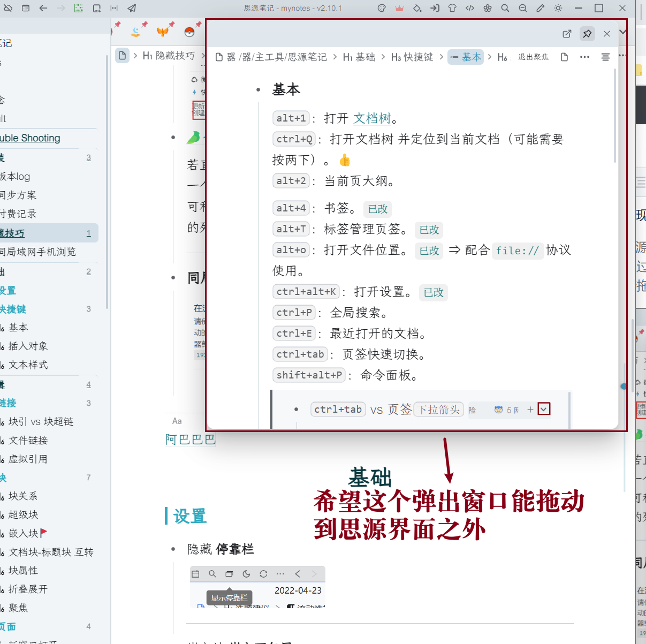Select 虚拟引用 outline item
Screen dimensions: 646x644
[x=28, y=459]
